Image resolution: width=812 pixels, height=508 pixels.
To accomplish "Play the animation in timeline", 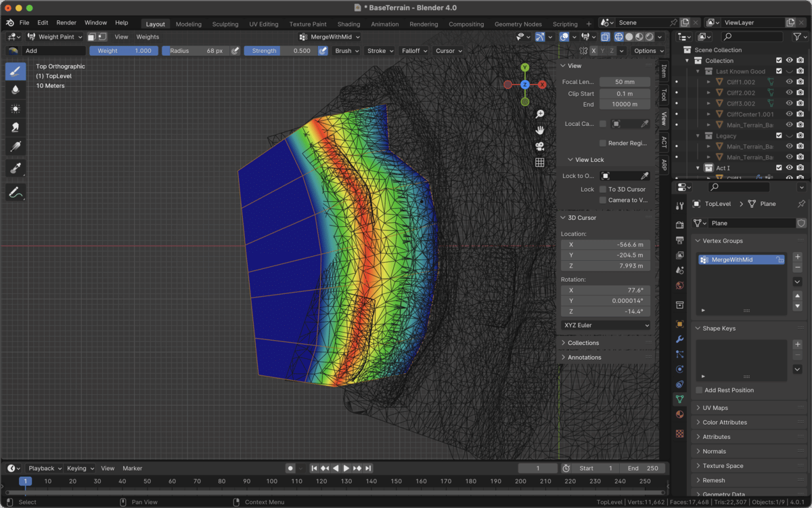I will [346, 468].
